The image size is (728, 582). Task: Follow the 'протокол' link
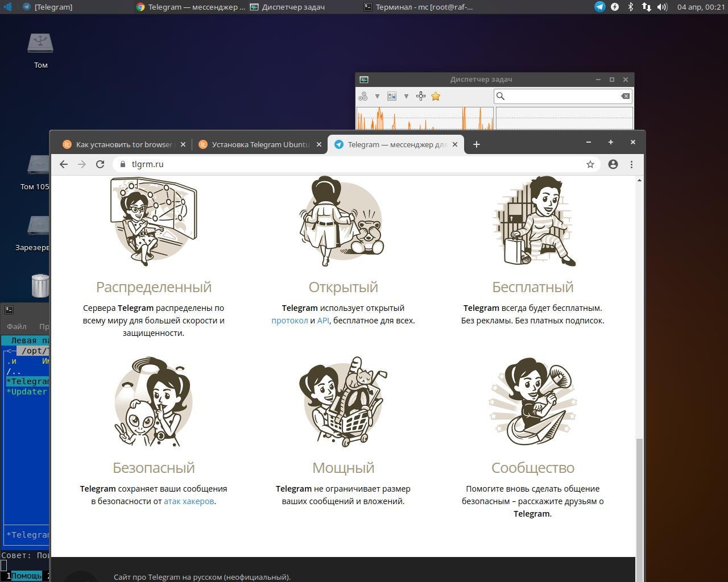pyautogui.click(x=289, y=321)
